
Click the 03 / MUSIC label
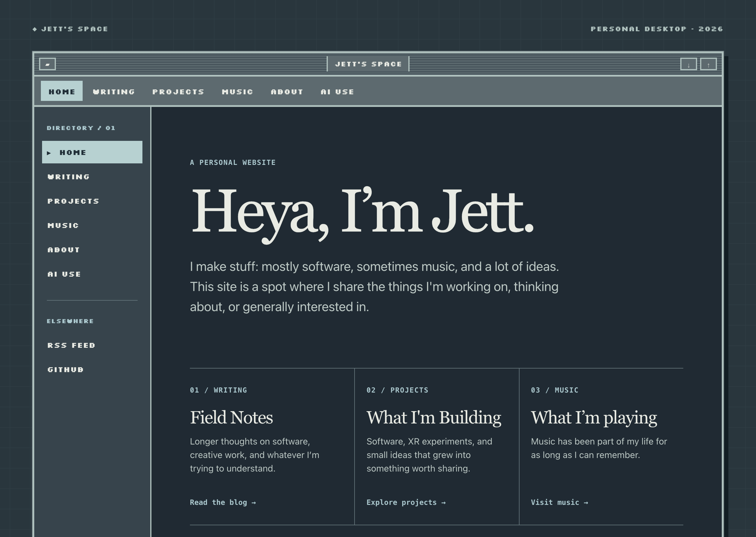pyautogui.click(x=554, y=390)
